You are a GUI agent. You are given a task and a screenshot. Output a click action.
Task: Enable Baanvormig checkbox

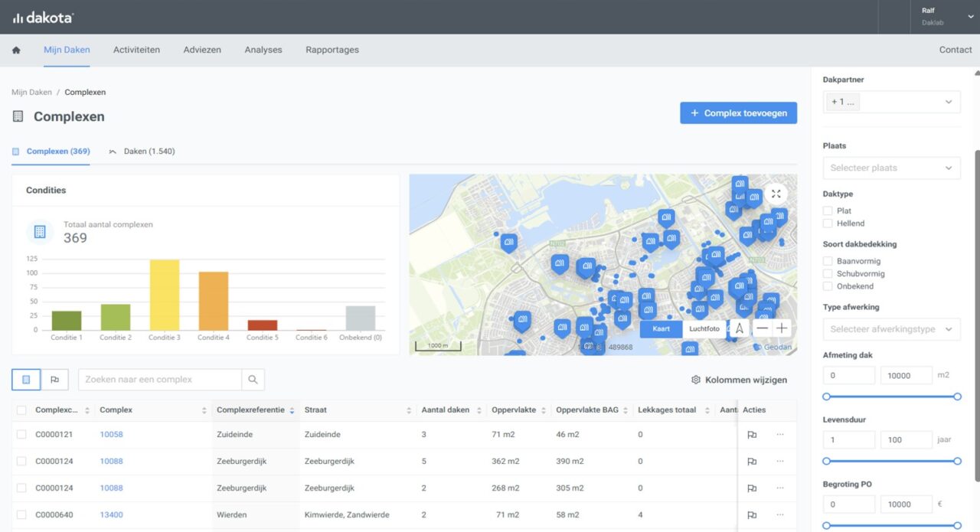point(828,261)
